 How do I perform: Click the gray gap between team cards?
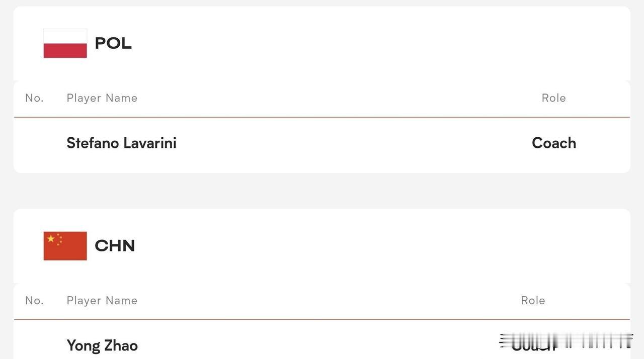(322, 191)
